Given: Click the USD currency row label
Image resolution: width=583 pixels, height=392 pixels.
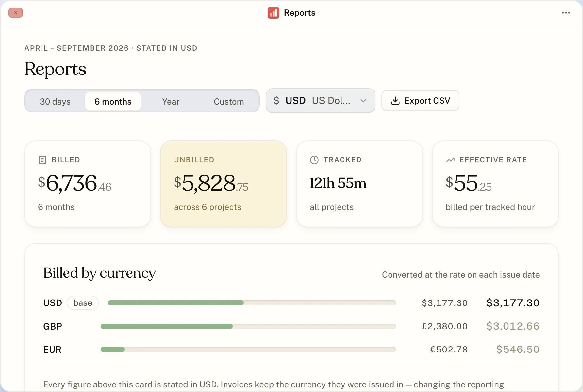Looking at the screenshot, I should (x=53, y=303).
